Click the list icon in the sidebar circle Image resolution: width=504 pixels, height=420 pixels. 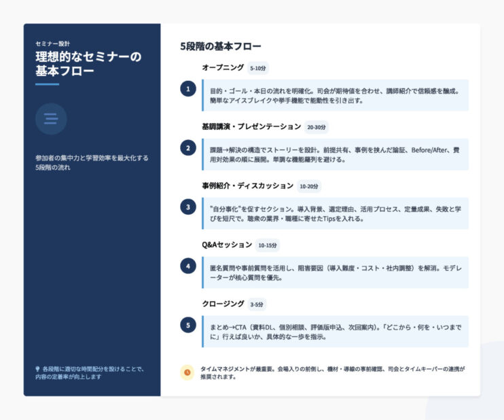click(51, 119)
